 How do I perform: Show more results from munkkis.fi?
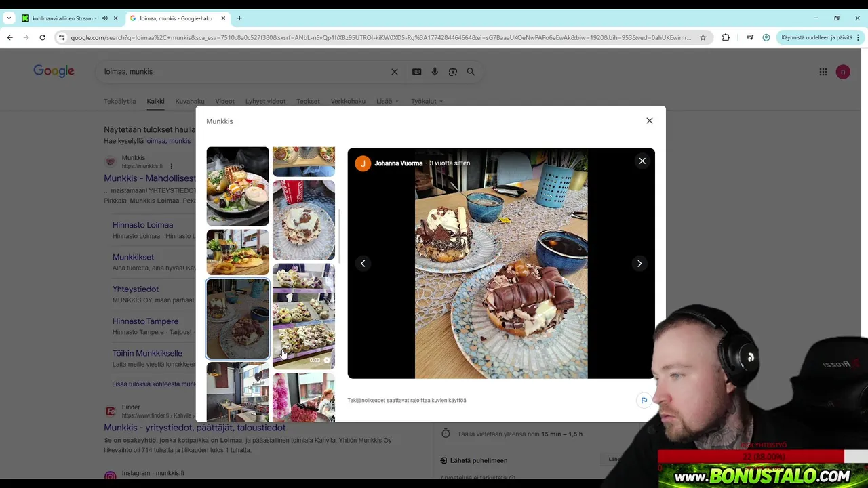(154, 384)
